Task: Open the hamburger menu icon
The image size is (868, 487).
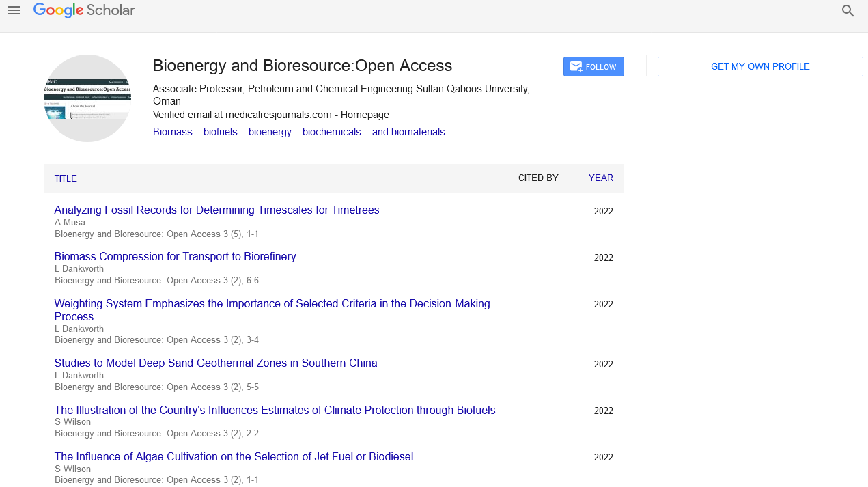Action: pyautogui.click(x=14, y=10)
